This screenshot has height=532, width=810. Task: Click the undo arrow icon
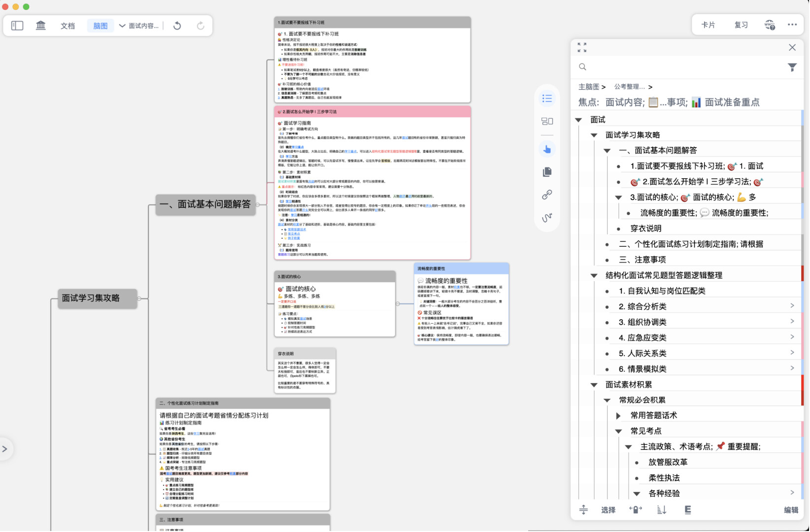pyautogui.click(x=177, y=26)
